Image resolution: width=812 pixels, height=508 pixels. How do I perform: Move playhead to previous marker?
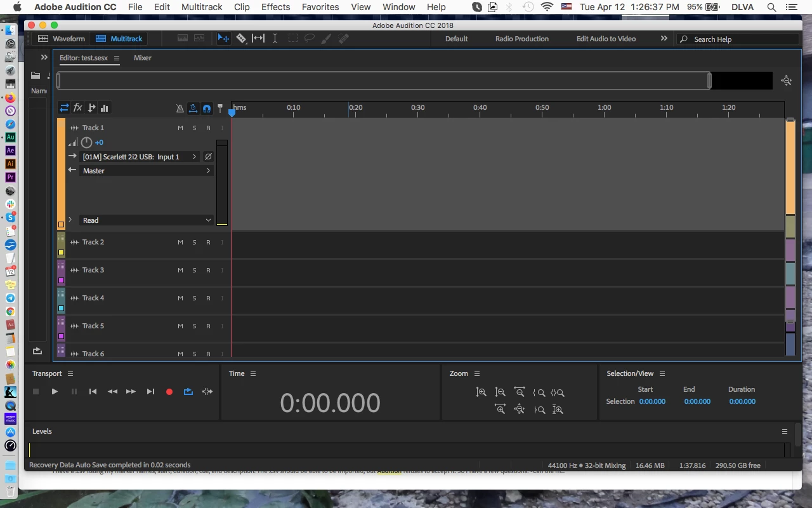pyautogui.click(x=93, y=392)
